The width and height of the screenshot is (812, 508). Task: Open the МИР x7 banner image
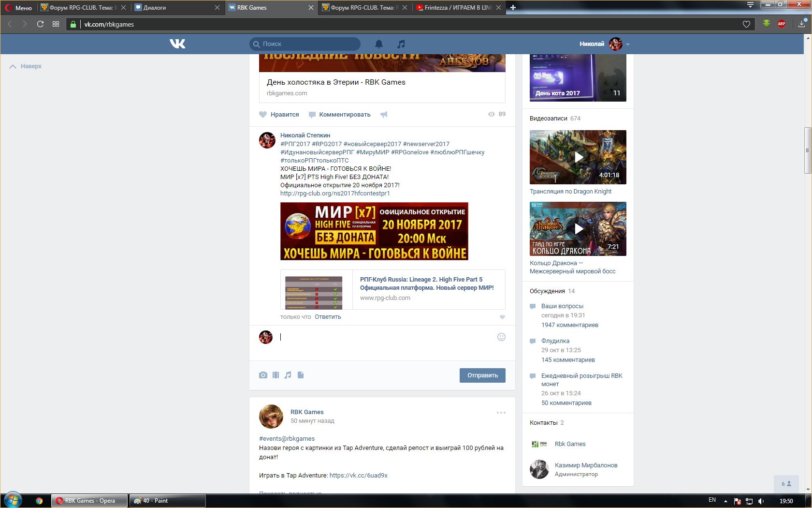[x=374, y=231]
